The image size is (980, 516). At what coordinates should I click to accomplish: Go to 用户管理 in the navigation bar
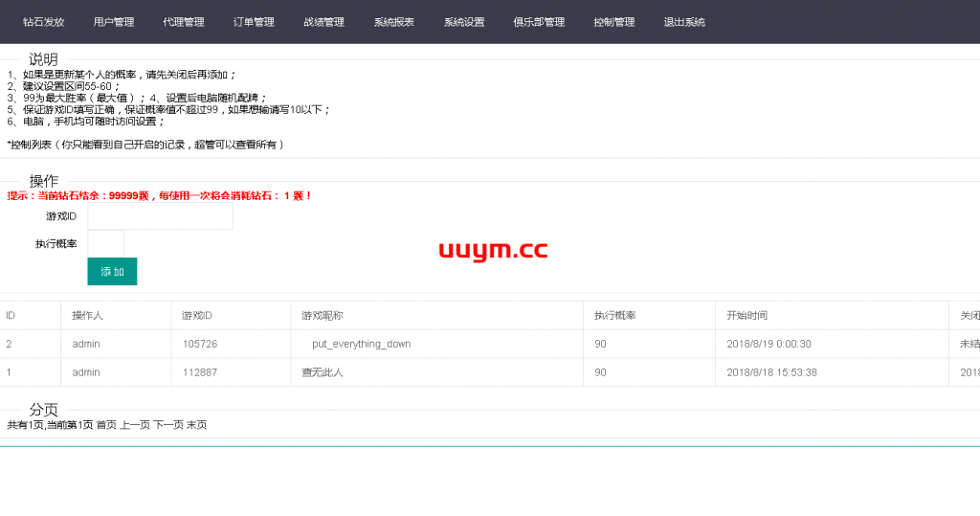pos(114,22)
